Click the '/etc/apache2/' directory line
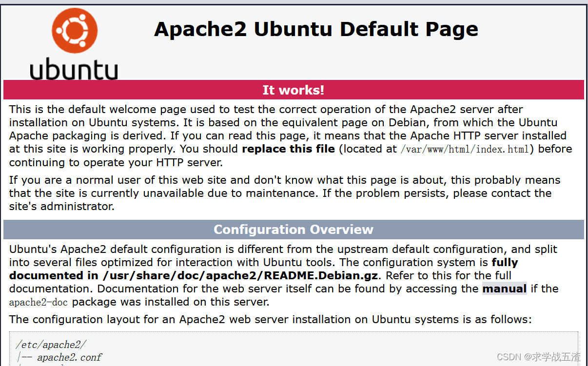Screen dimensions: 588x366 pos(51,345)
